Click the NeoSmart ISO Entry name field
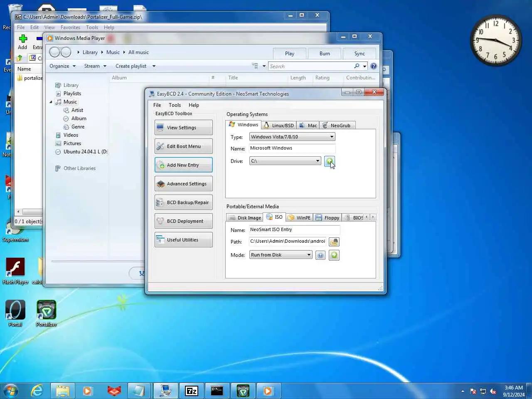The width and height of the screenshot is (532, 399). click(x=294, y=230)
